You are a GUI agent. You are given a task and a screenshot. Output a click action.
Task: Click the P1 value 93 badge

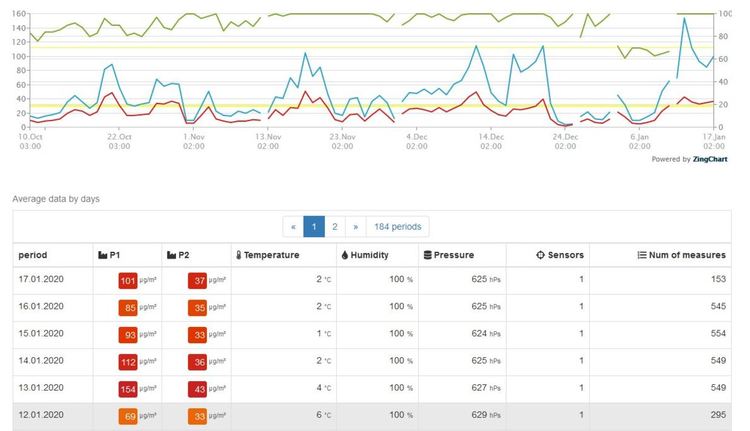tap(128, 335)
